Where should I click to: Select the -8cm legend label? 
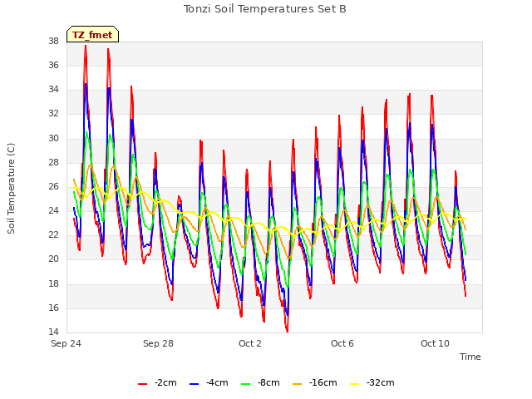click(x=268, y=382)
